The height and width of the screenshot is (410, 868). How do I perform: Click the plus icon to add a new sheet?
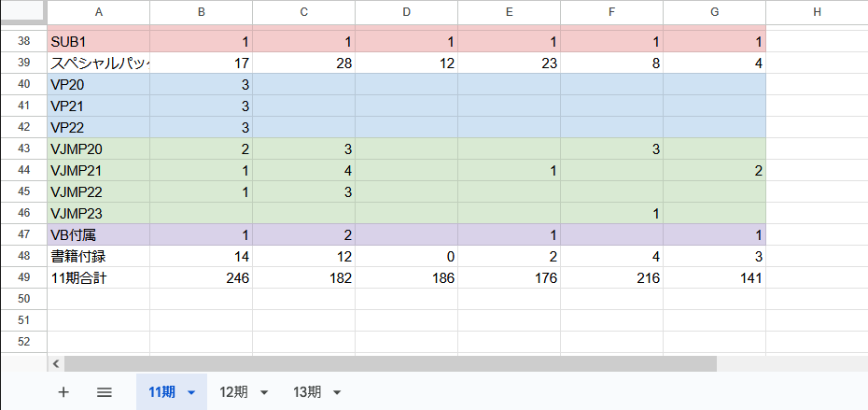[x=63, y=392]
